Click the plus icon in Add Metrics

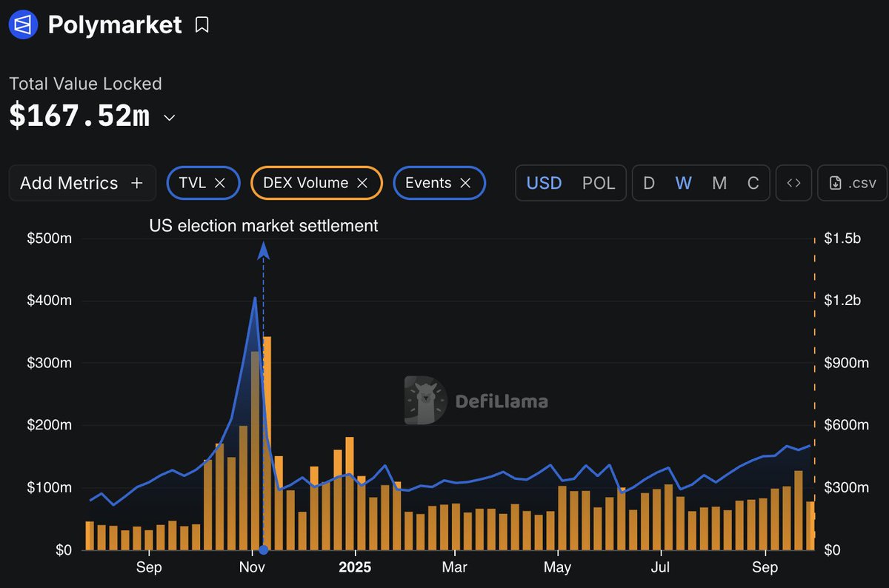(136, 183)
